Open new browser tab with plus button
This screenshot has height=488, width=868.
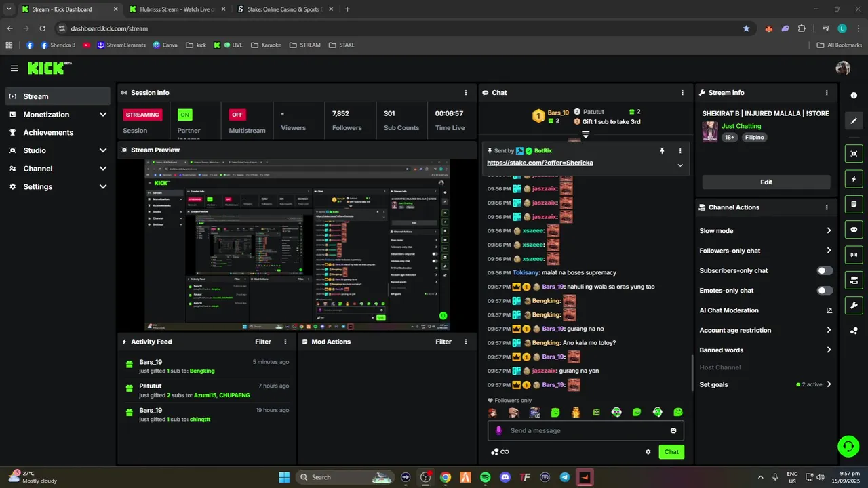(x=347, y=9)
